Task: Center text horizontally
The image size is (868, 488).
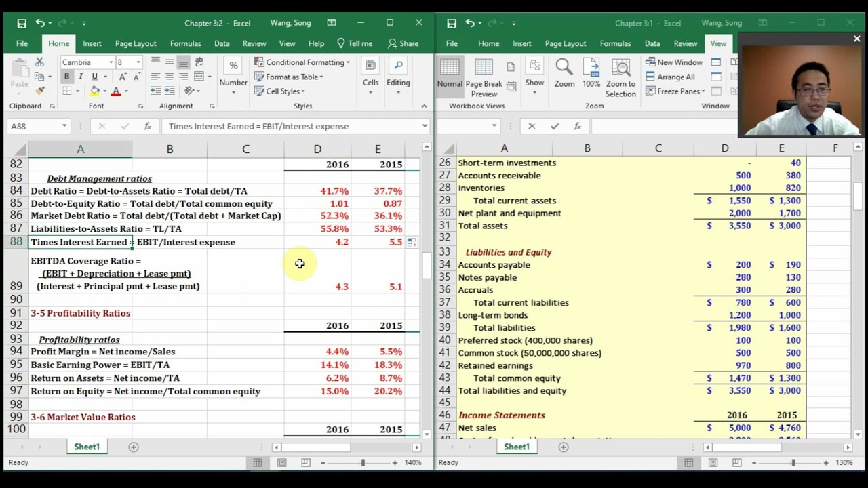Action: (170, 77)
